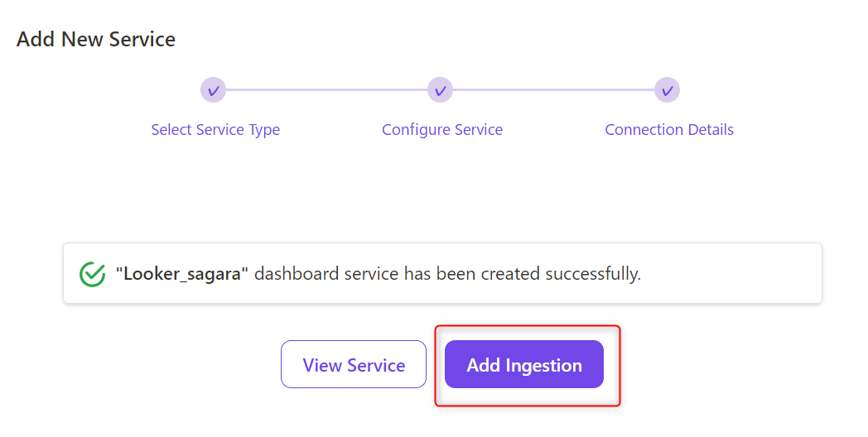Go to the Connection Details step label

pos(669,129)
